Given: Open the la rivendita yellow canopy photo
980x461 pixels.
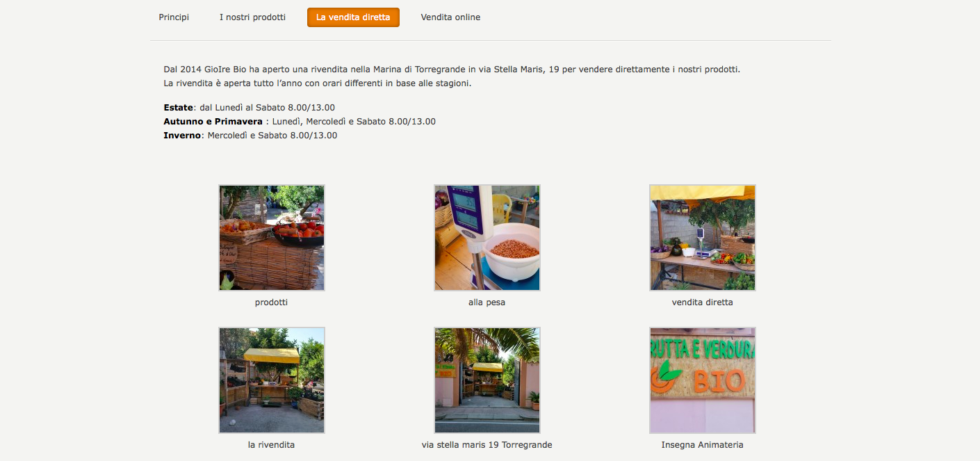Looking at the screenshot, I should click(272, 380).
